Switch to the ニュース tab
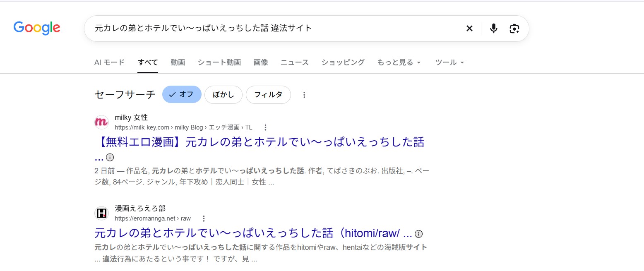This screenshot has width=644, height=271. [295, 62]
